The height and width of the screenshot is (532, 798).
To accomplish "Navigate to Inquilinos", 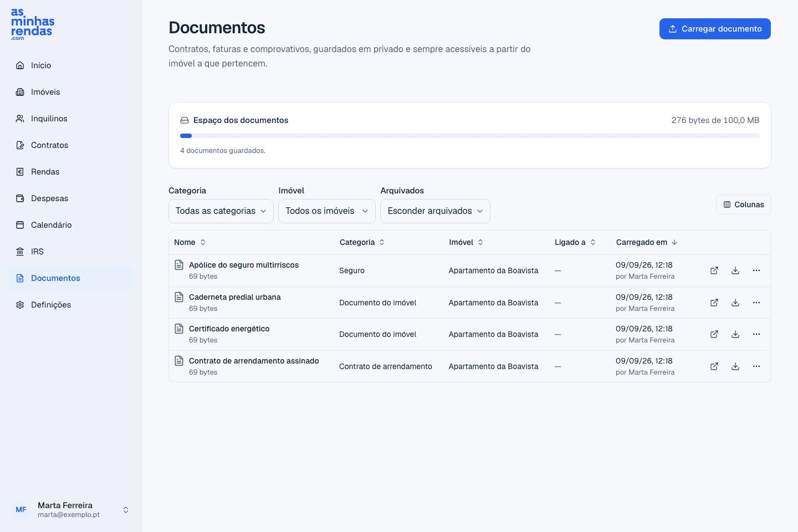I will [71, 119].
